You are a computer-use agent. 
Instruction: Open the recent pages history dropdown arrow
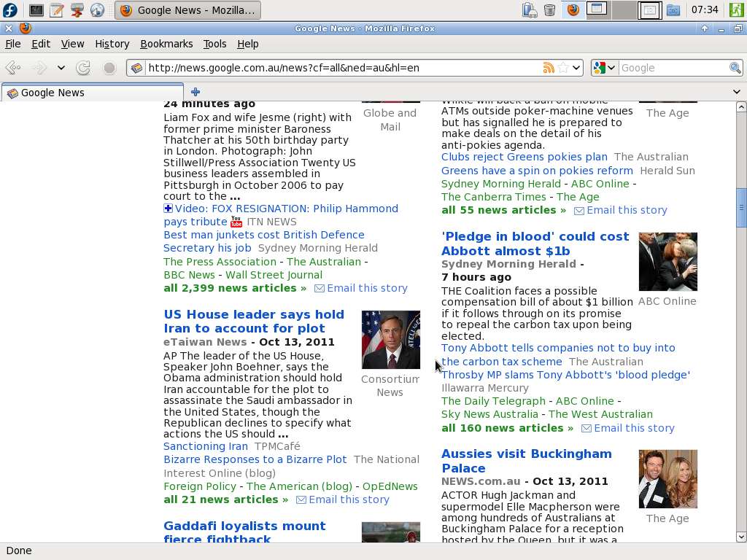tap(61, 68)
